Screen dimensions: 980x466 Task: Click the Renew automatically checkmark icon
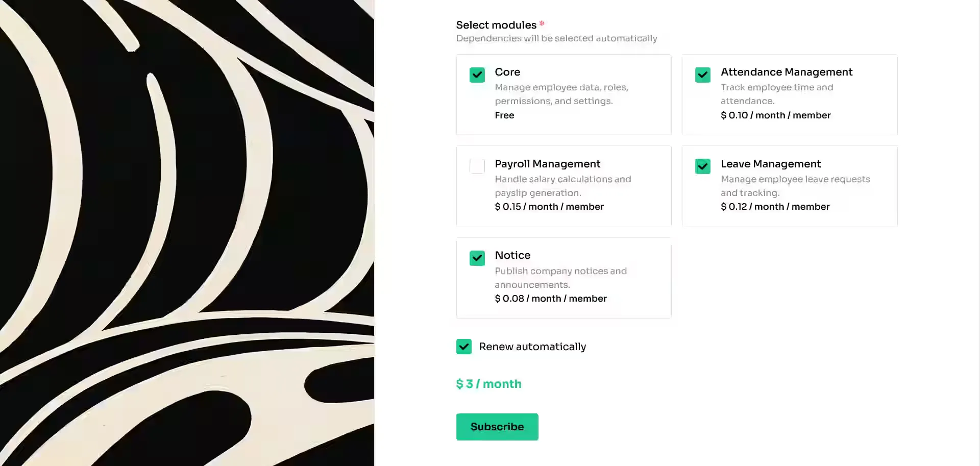(463, 347)
